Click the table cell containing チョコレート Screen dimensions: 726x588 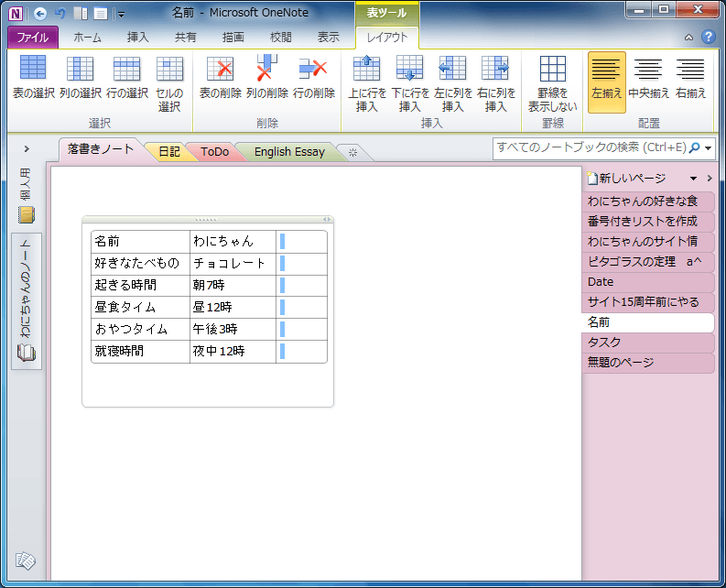(233, 264)
